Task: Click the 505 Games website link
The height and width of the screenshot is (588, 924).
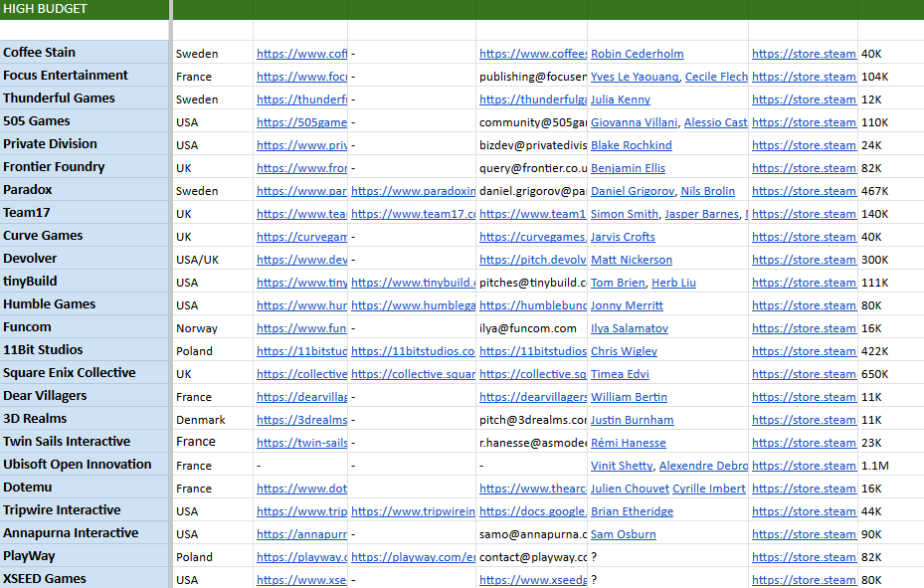Action: tap(301, 122)
